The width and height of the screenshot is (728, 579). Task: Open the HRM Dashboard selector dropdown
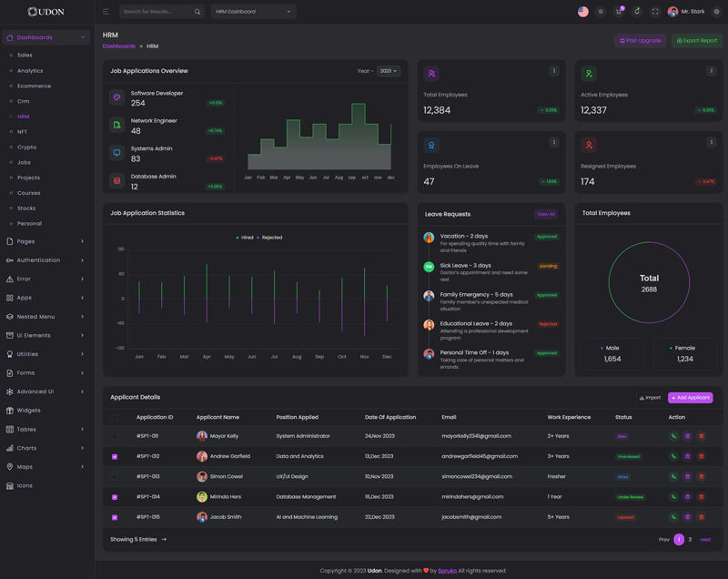click(253, 12)
